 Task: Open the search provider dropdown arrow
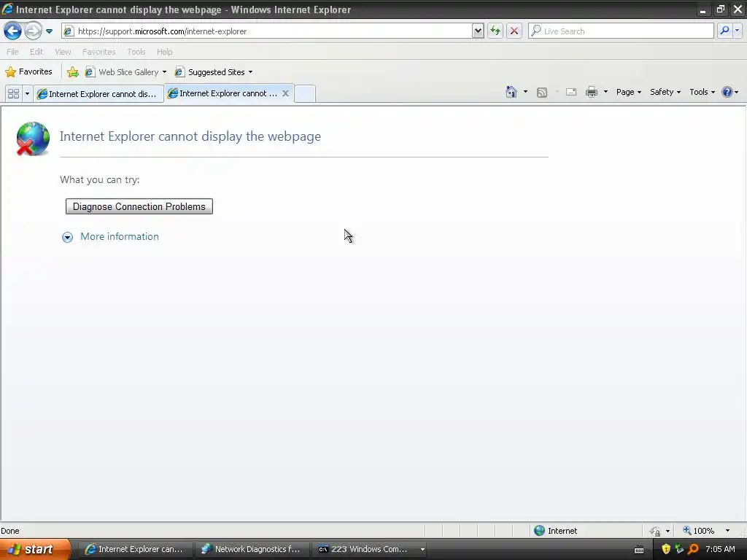[737, 31]
